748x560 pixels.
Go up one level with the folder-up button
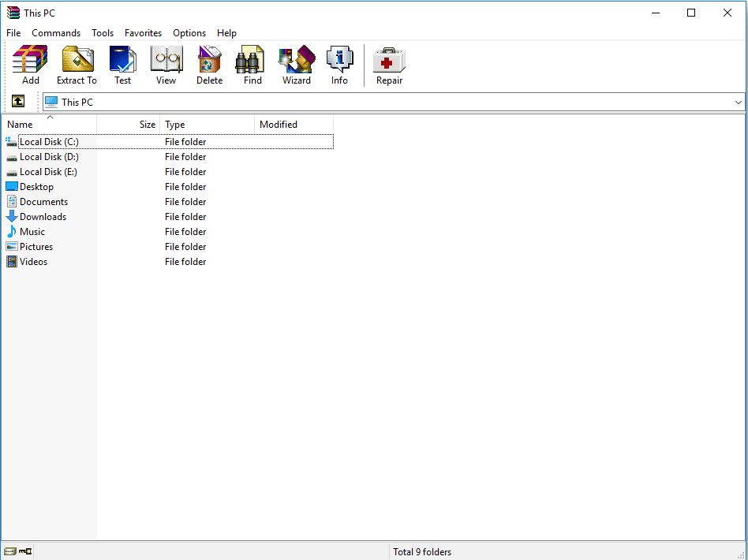click(17, 101)
